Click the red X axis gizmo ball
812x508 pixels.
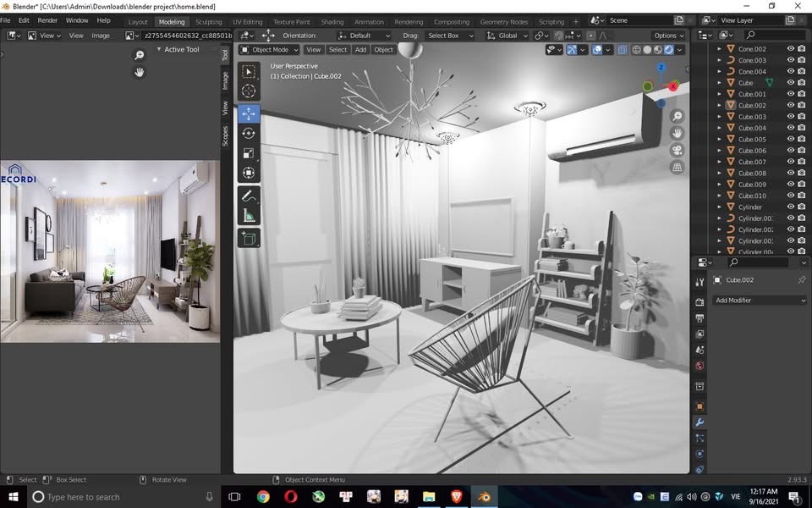coord(674,86)
